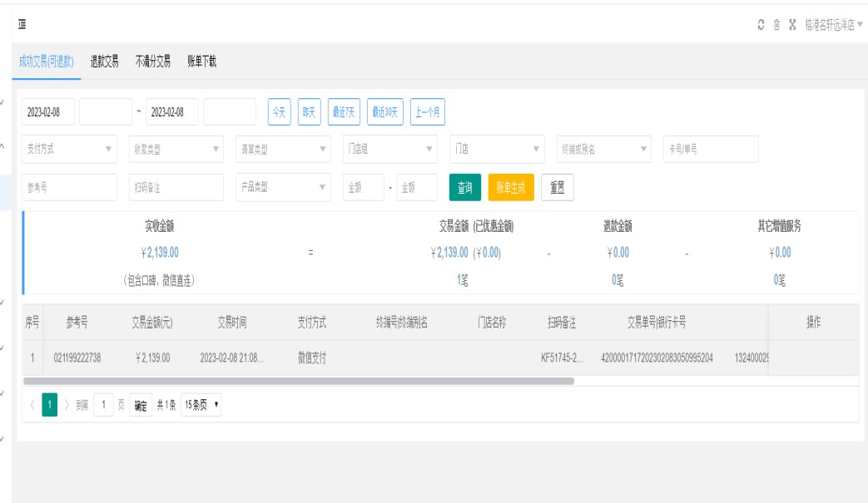Open the 清算类型 dropdown
The image size is (868, 503).
tap(283, 150)
